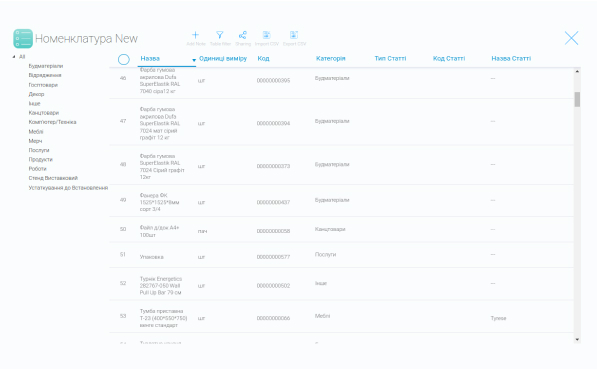This screenshot has height=369, width=597.
Task: Sort by the Категорія column header
Action: tap(330, 59)
